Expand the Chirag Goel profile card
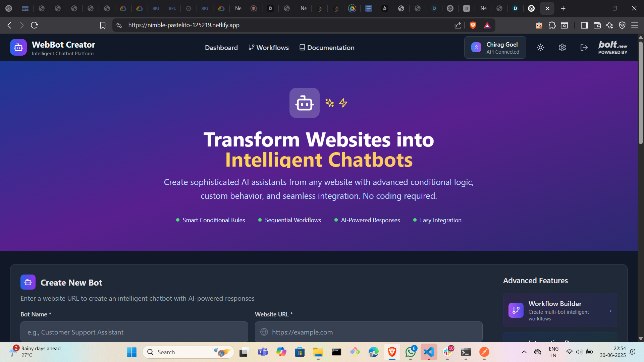 (x=495, y=48)
